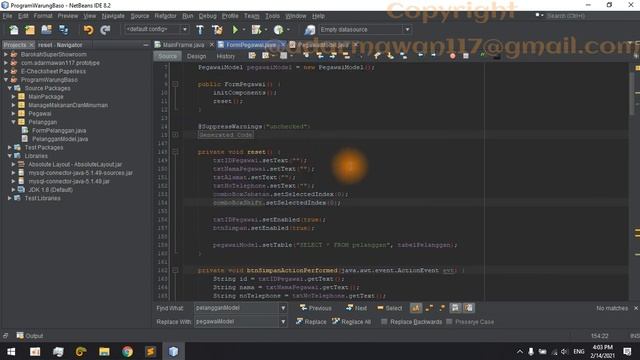Click the New Project toolbar icon

[x=30, y=30]
